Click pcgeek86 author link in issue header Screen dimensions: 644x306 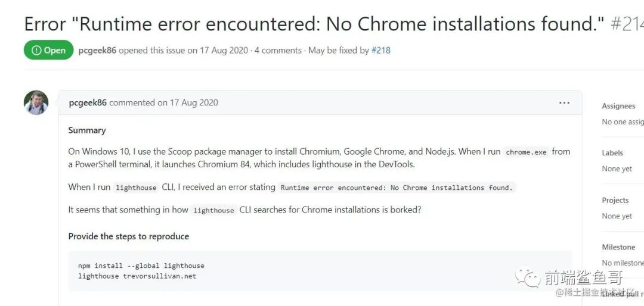[97, 51]
